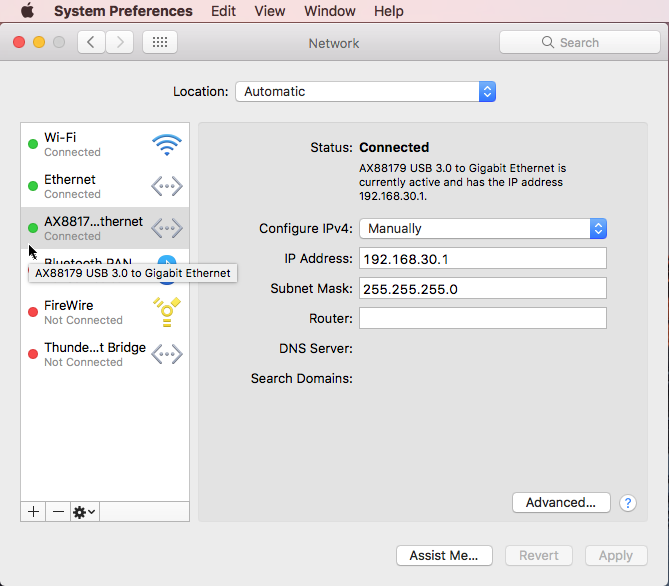Screen dimensions: 669x586
Task: Open the gear action menu below service list
Action: (x=85, y=511)
